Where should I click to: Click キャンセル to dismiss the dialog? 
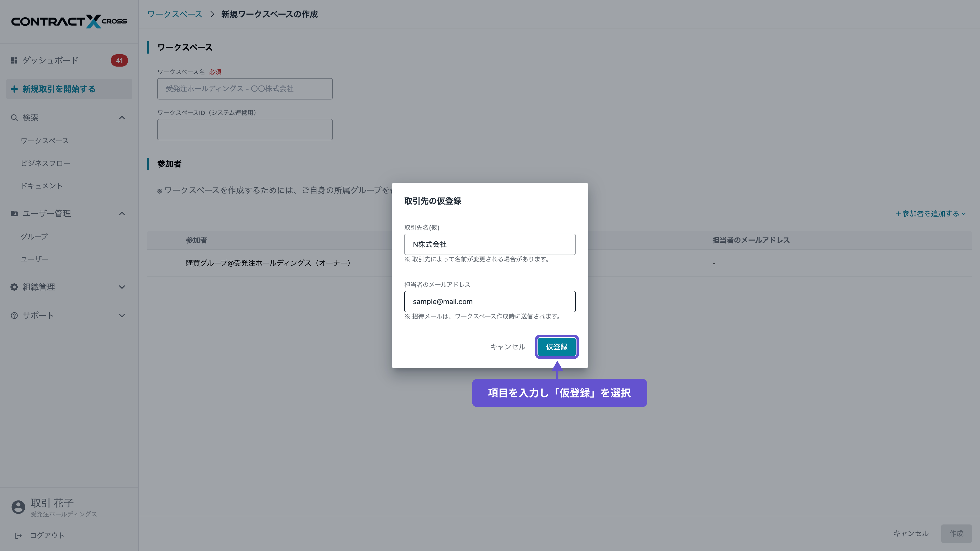(x=508, y=346)
